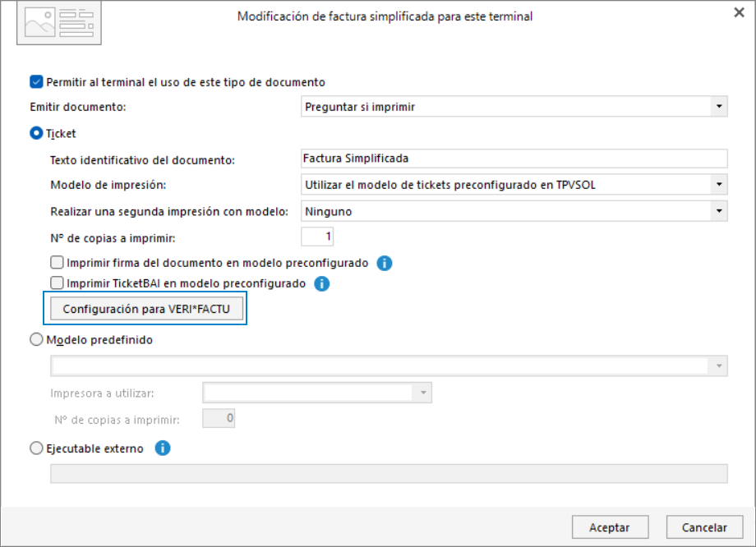Select the Modelo predefinido radio option

pyautogui.click(x=36, y=339)
